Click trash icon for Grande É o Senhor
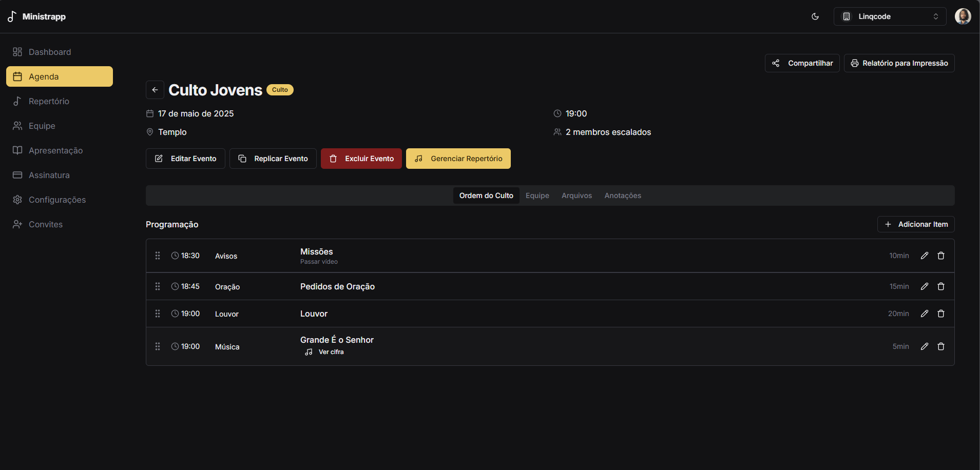The width and height of the screenshot is (980, 470). point(940,346)
